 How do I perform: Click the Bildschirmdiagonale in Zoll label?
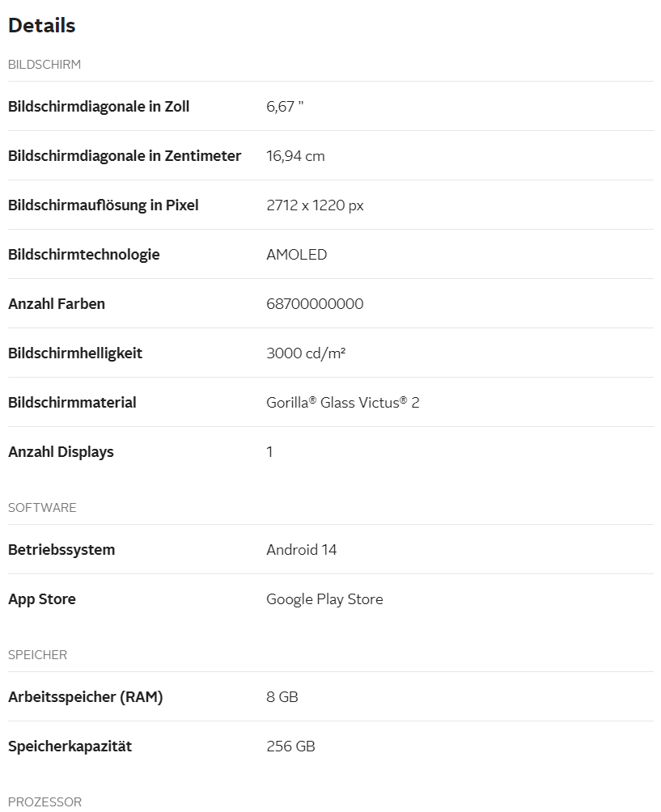tap(99, 106)
